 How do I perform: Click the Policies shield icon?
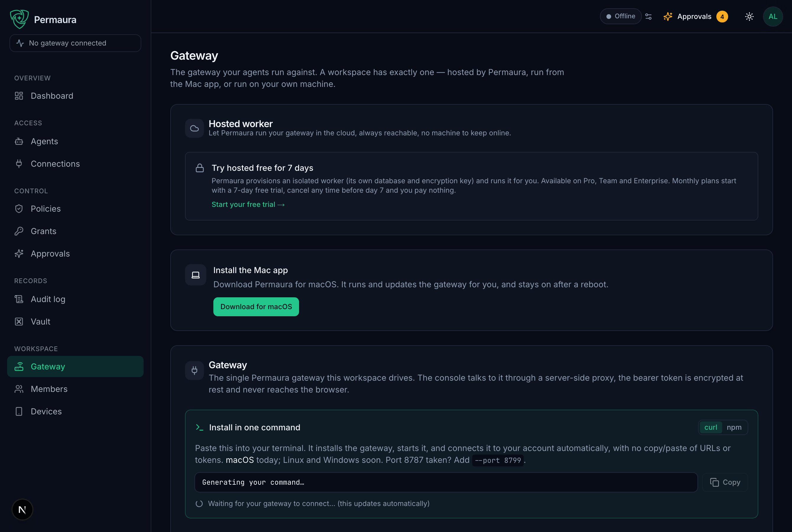19,209
